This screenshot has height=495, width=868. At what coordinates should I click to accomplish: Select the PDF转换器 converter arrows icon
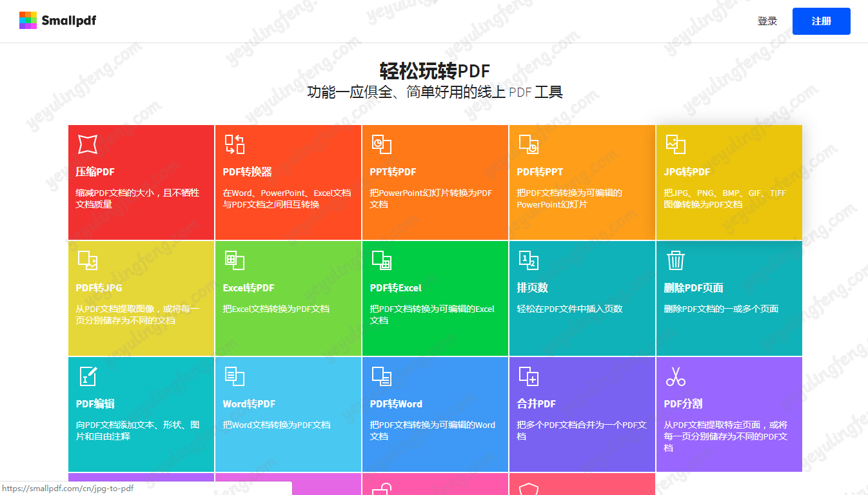pos(234,144)
